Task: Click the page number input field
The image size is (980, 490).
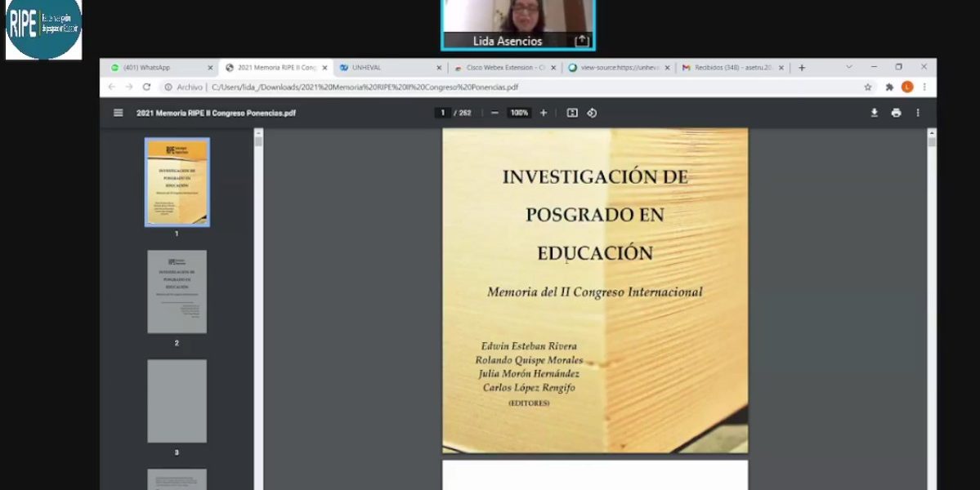Action: (443, 113)
